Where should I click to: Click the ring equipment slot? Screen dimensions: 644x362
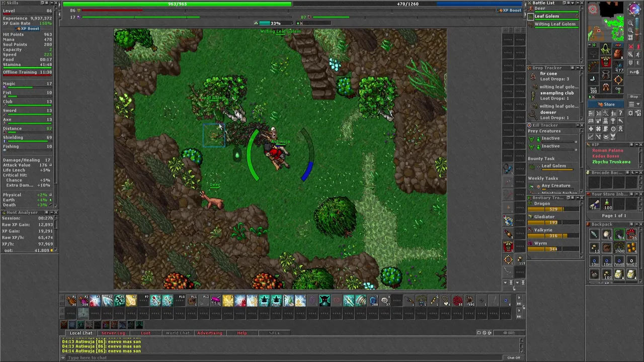click(593, 79)
